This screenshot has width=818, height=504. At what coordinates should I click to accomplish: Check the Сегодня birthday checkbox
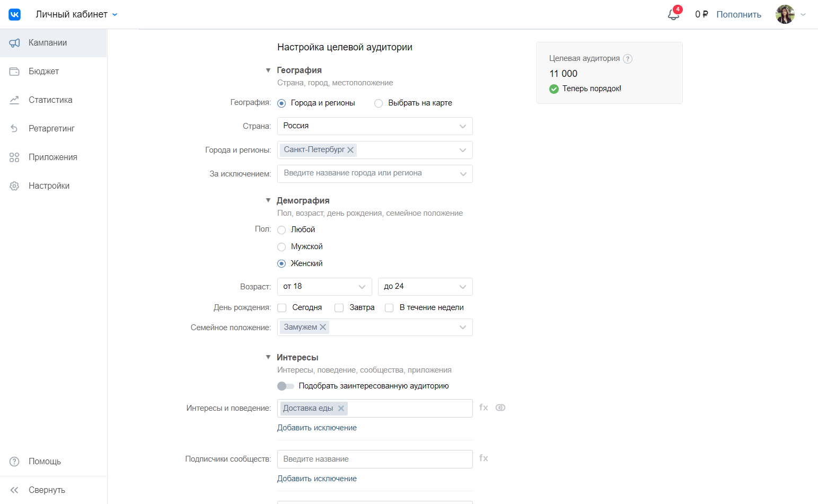pyautogui.click(x=282, y=308)
